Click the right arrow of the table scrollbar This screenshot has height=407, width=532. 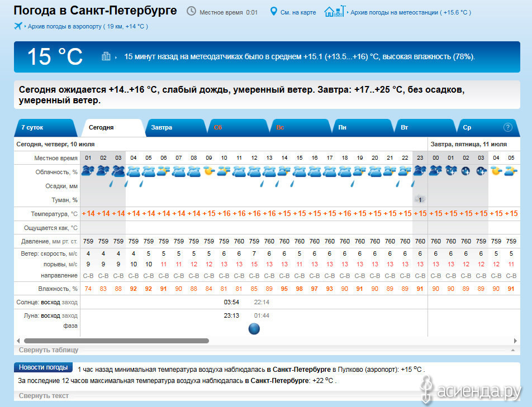(515, 341)
